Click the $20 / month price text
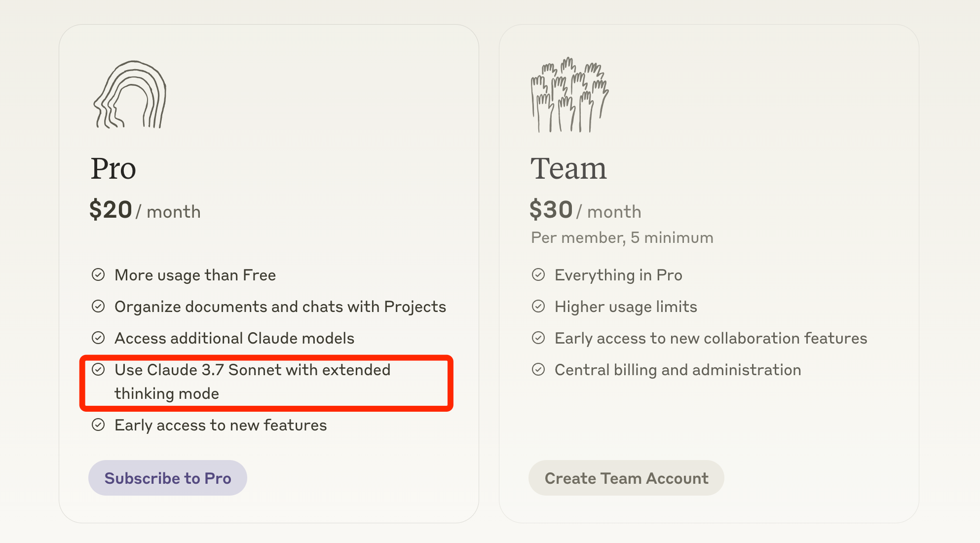 click(145, 210)
